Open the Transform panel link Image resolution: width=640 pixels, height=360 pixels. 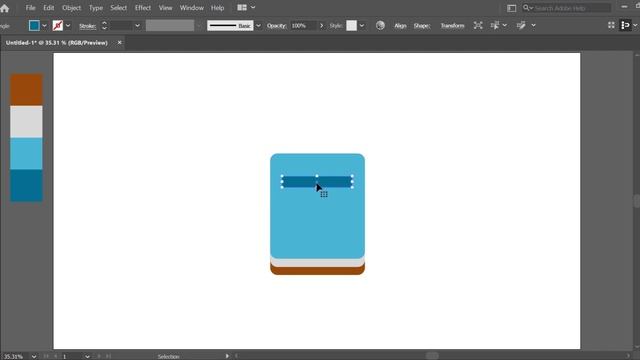(x=452, y=26)
